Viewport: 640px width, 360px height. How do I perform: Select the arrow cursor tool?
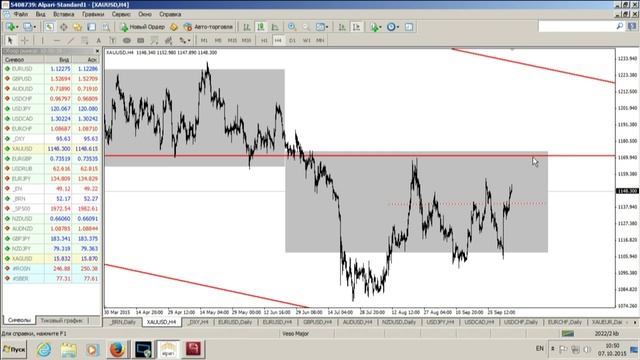10,40
